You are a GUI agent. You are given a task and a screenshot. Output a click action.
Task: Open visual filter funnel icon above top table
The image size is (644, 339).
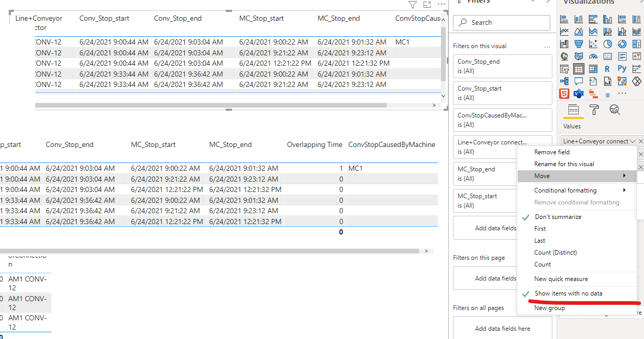point(413,5)
